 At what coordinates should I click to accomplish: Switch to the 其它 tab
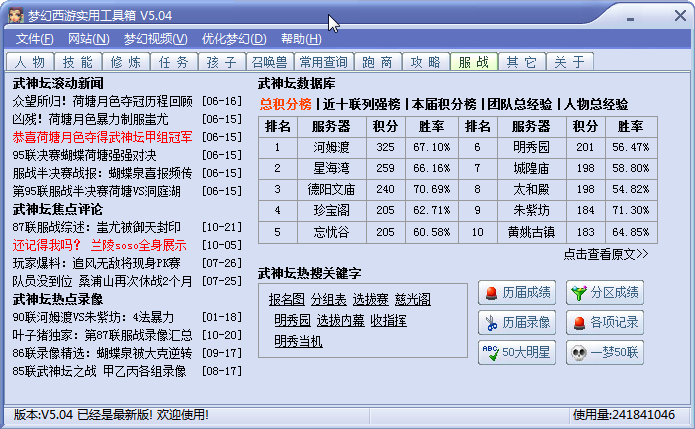point(522,62)
